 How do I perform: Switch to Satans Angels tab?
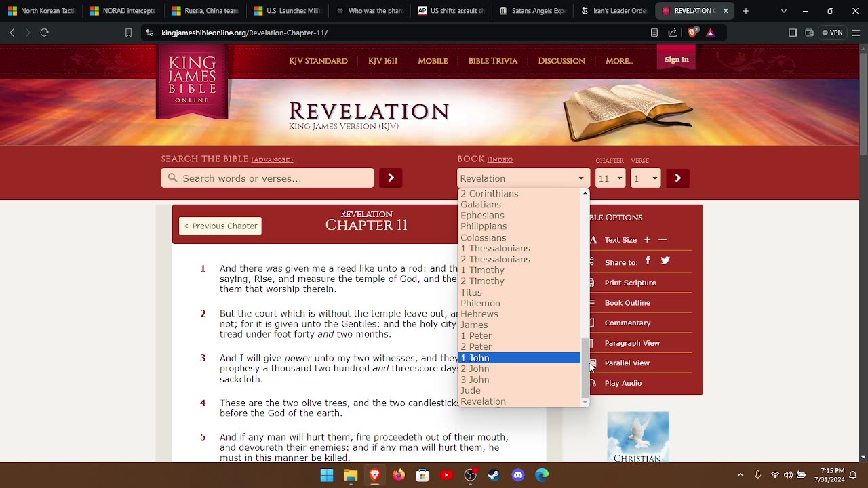[534, 11]
